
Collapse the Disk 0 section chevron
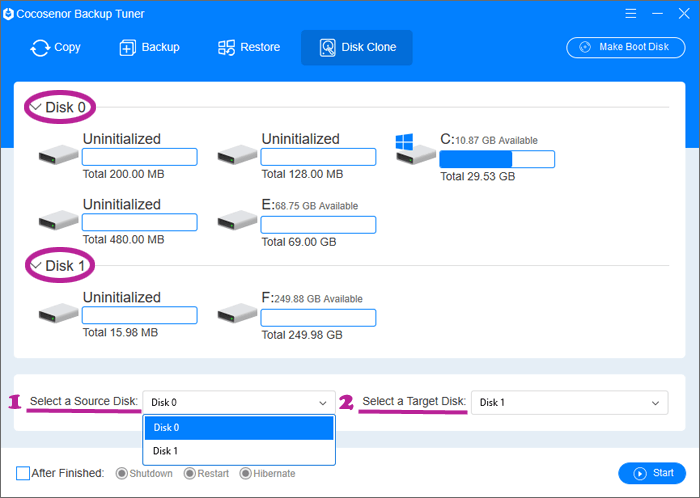(36, 107)
